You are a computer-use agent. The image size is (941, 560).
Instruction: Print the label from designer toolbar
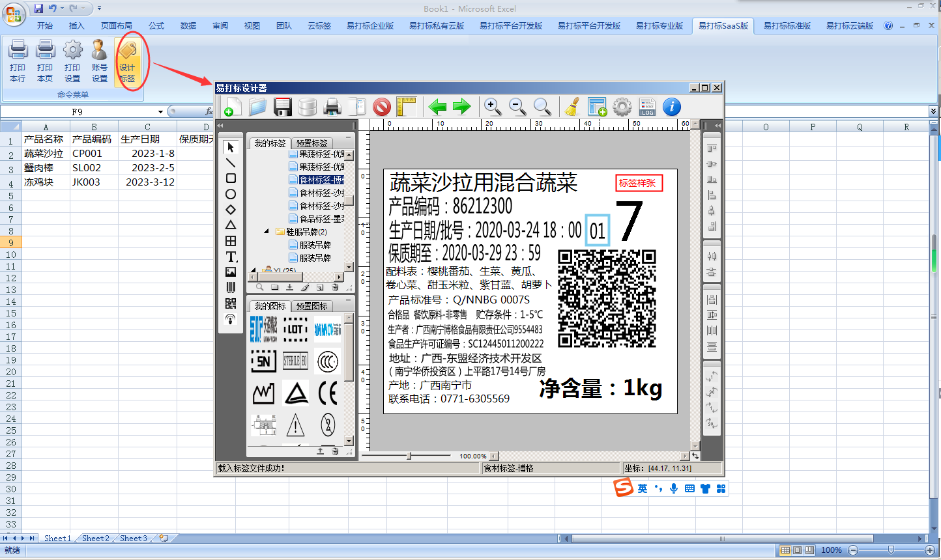click(332, 106)
